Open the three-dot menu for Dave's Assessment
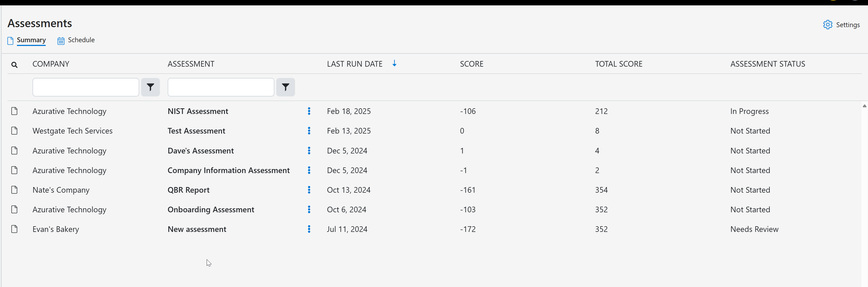This screenshot has width=868, height=287. pos(309,150)
